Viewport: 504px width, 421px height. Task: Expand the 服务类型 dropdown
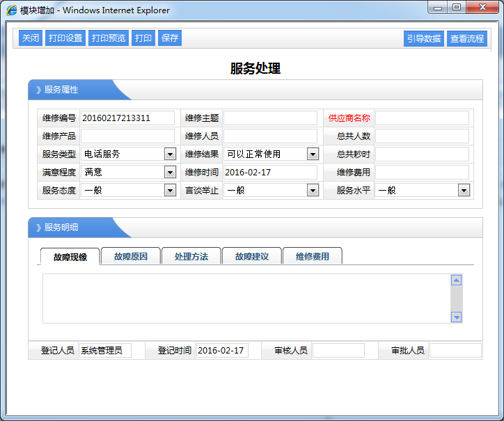170,154
